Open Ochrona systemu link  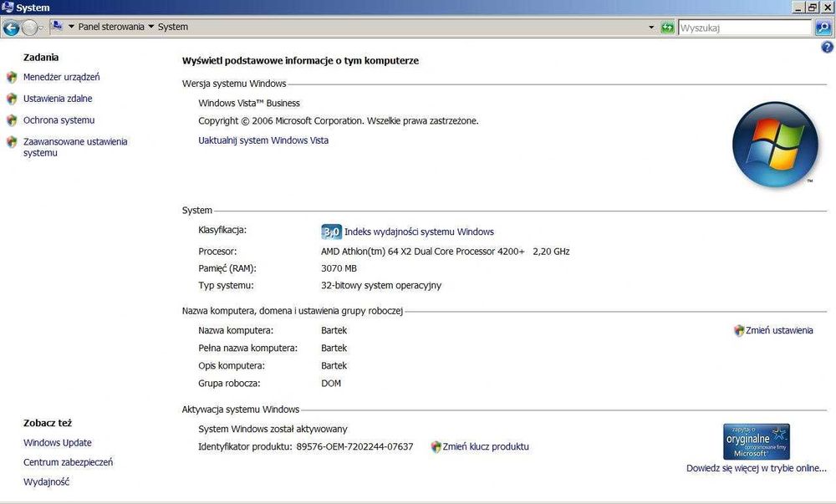59,120
